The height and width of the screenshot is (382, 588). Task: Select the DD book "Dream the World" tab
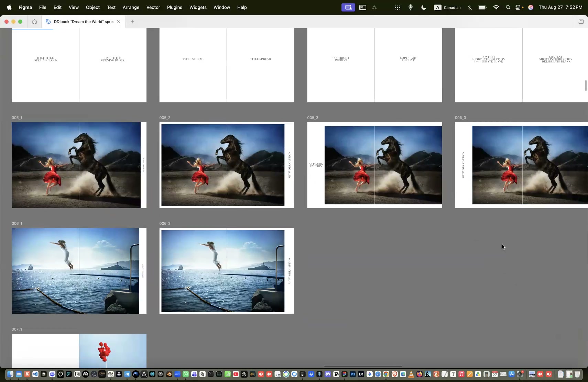(x=84, y=22)
